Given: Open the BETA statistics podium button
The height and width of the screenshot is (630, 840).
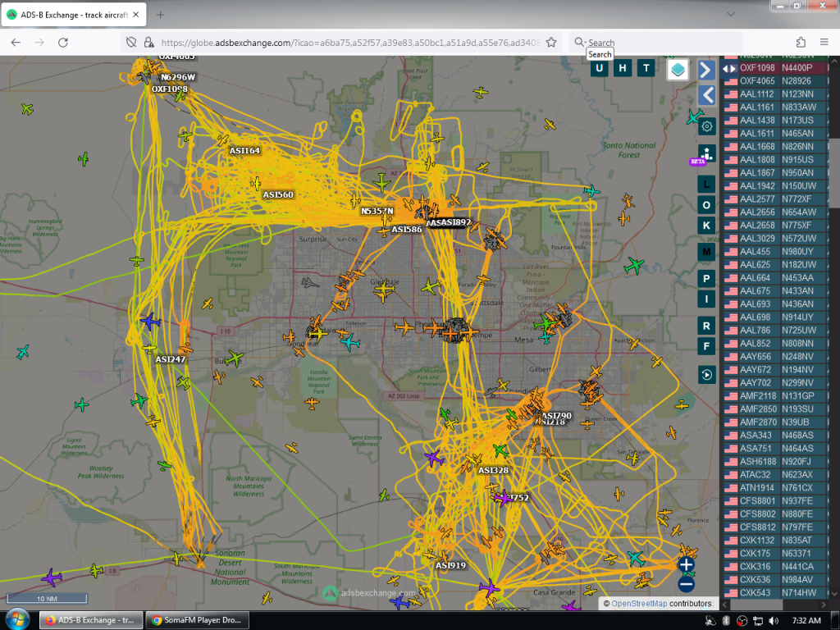Looking at the screenshot, I should 706,153.
